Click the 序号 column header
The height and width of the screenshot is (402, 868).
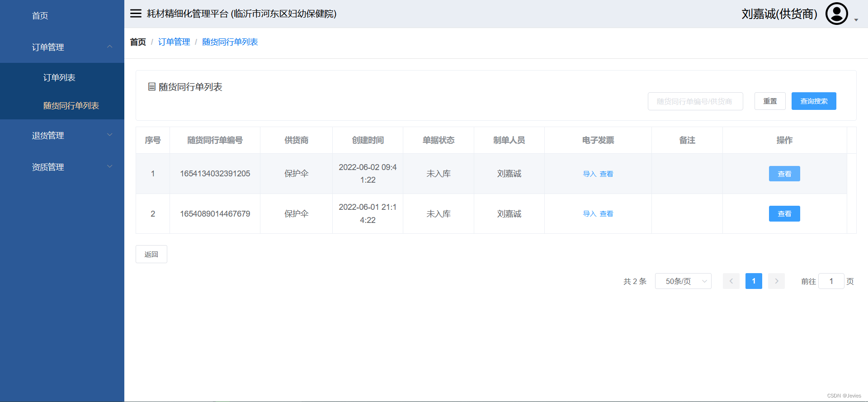pos(153,140)
